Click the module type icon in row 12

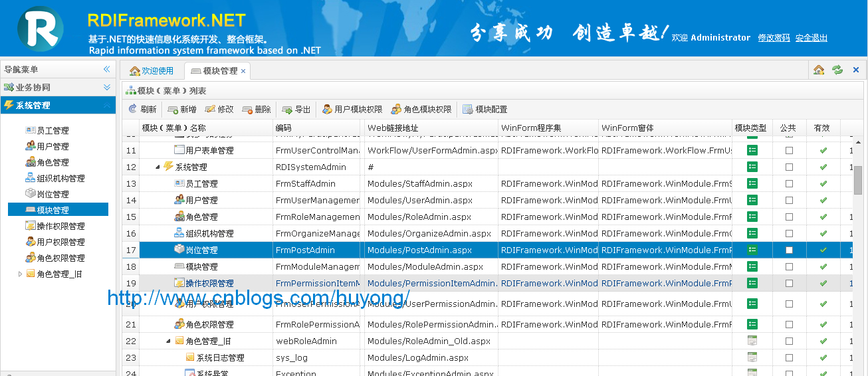tap(752, 167)
